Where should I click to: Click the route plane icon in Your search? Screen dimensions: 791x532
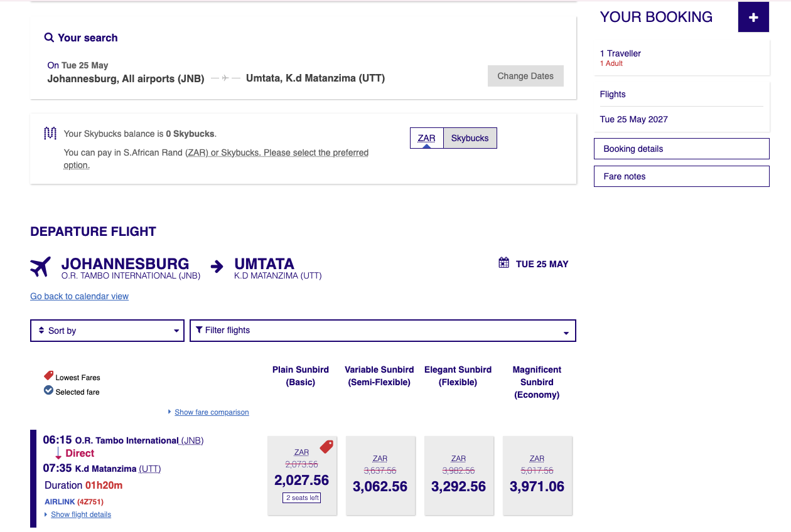225,78
